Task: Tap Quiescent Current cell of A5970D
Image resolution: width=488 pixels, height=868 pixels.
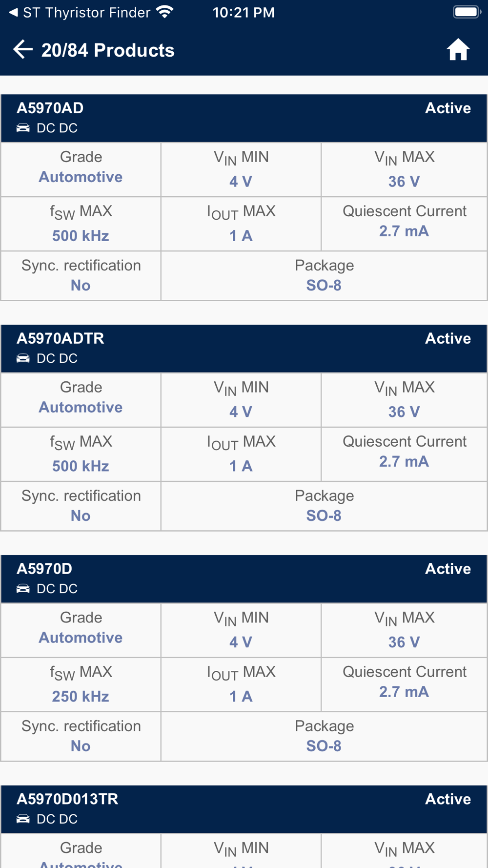Action: coord(404,684)
